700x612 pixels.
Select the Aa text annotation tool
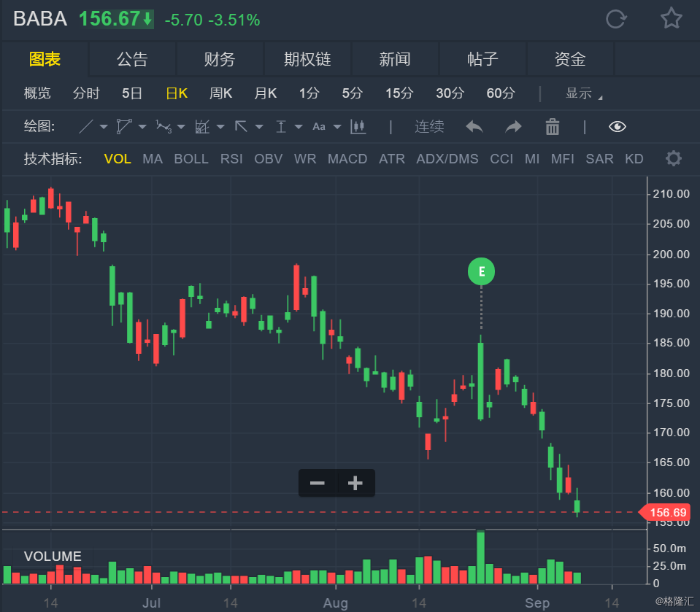[319, 127]
